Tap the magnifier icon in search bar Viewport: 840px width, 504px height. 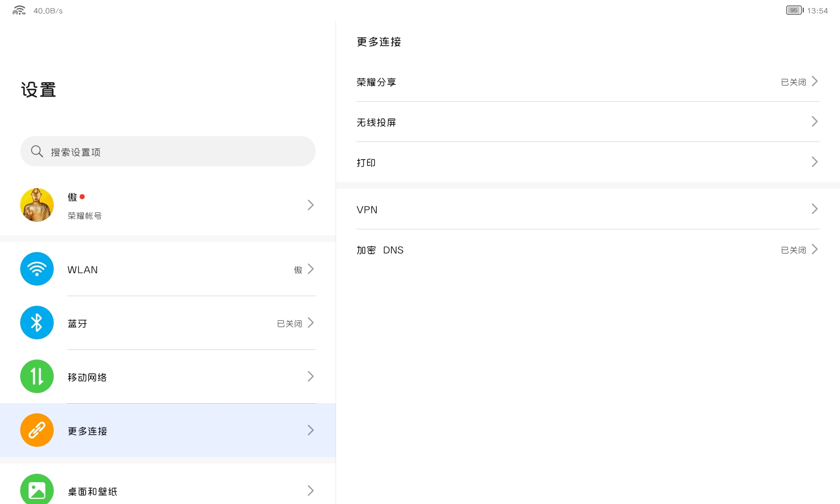pyautogui.click(x=37, y=151)
